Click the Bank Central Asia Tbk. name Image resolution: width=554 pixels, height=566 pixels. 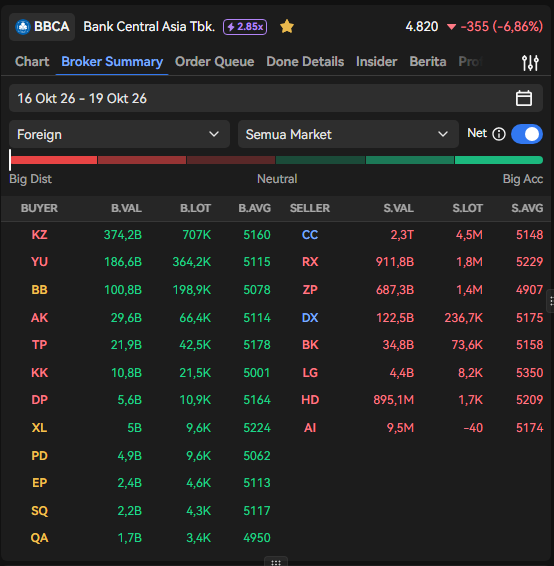(x=149, y=27)
